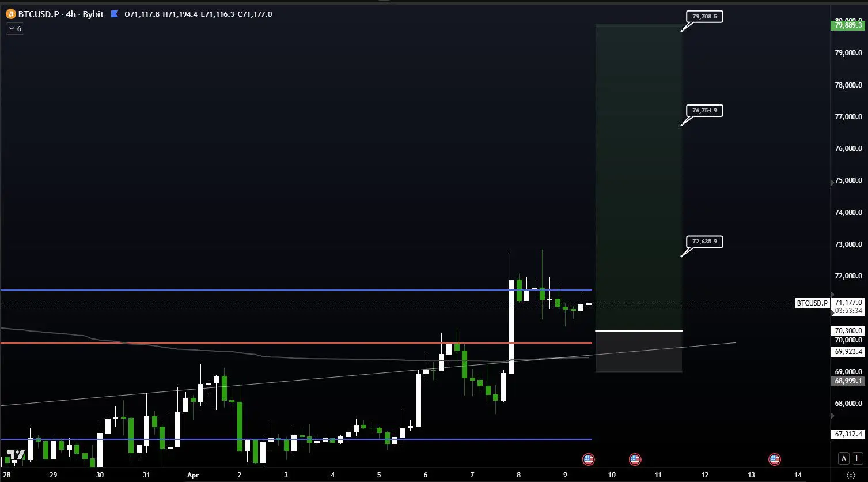Viewport: 868px width, 482px height.
Task: Click the 73,000.0 price axis tick
Action: [848, 244]
